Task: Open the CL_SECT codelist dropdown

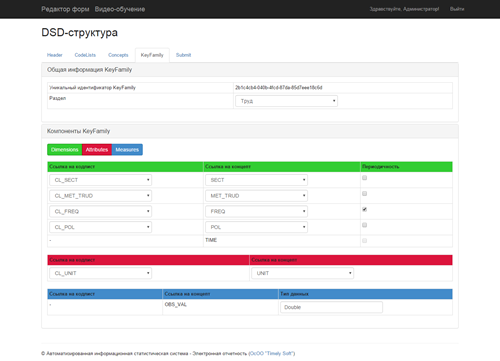Action: tap(100, 180)
